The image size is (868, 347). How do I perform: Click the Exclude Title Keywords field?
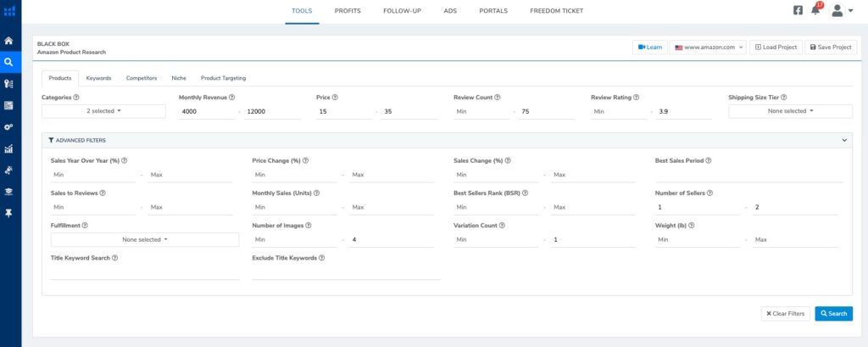346,271
